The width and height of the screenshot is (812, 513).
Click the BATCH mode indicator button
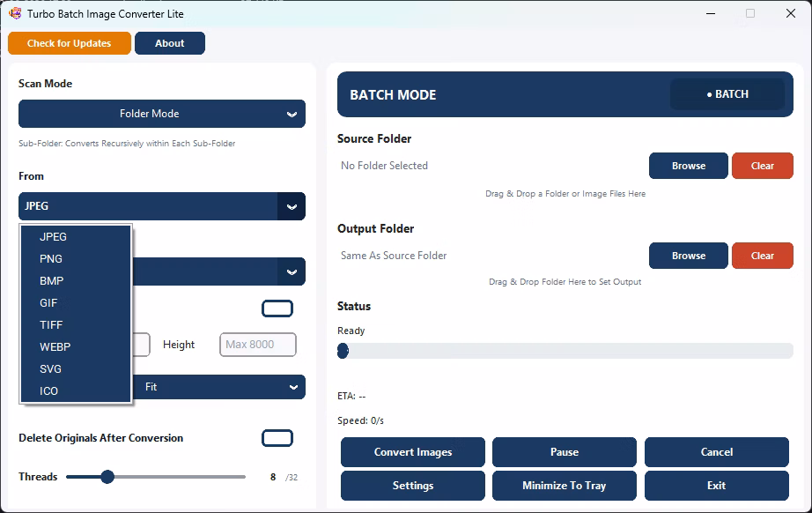727,94
